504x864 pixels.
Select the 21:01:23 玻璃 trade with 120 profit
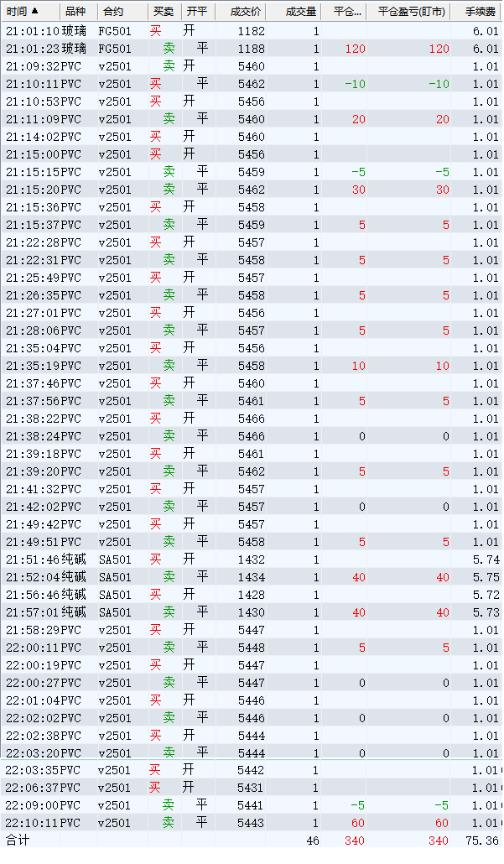(x=252, y=49)
